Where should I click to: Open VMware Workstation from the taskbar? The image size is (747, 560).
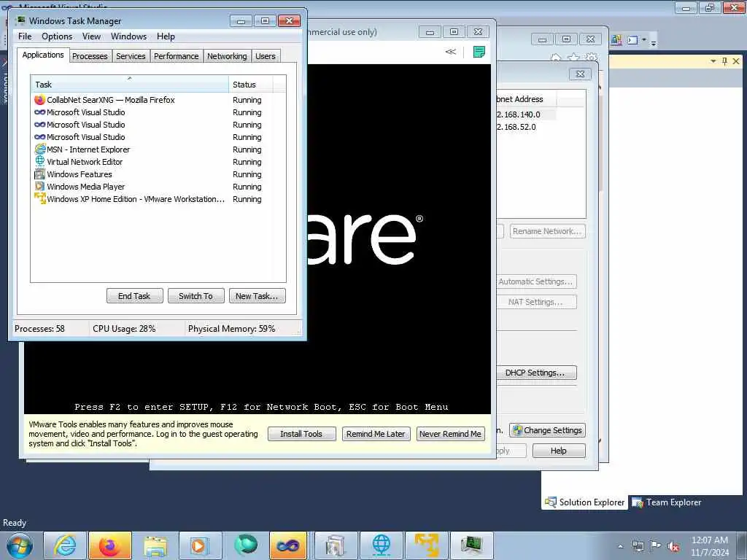[x=426, y=545]
